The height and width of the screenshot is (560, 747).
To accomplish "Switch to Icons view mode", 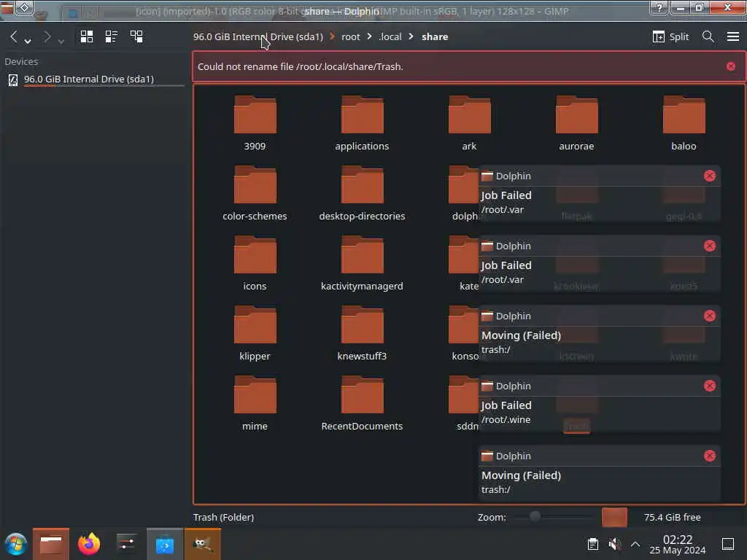I will tap(87, 36).
